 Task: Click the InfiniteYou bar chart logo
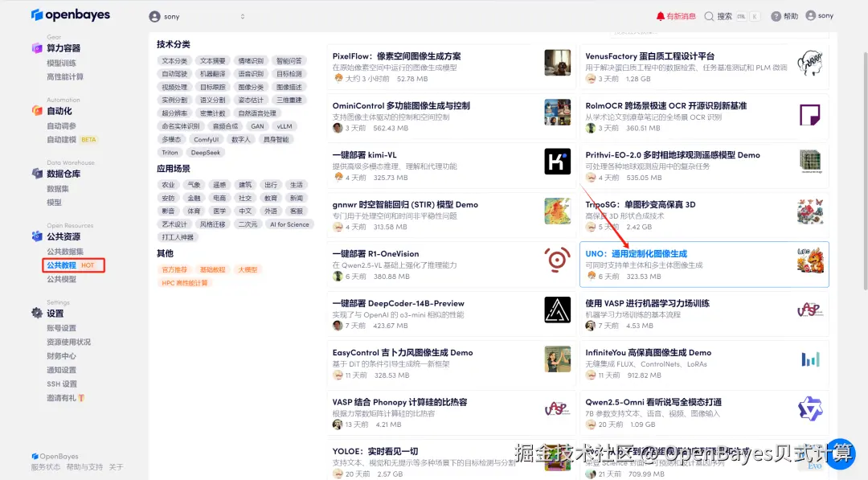pos(810,360)
